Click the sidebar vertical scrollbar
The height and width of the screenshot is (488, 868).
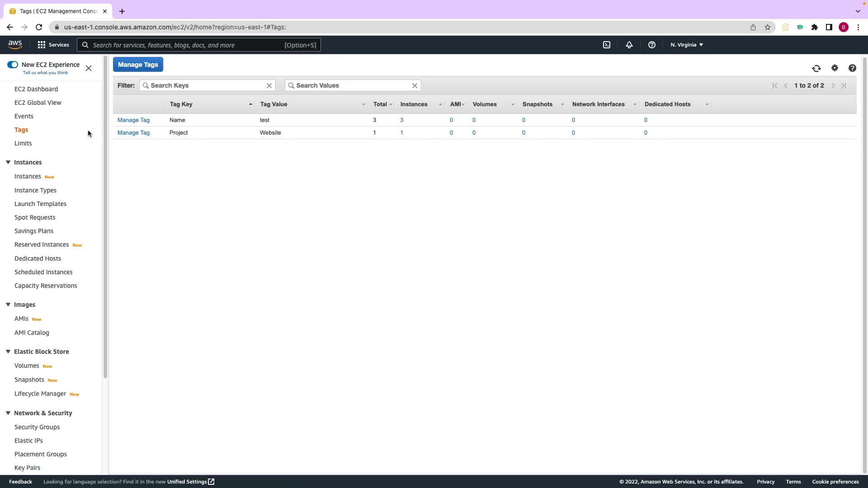[x=105, y=217]
